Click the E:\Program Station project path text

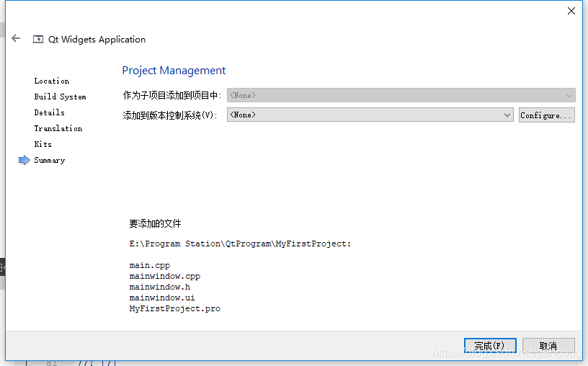pos(240,244)
